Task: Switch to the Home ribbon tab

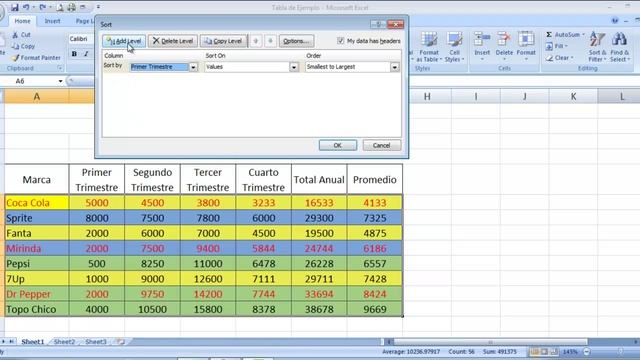Action: click(x=22, y=21)
